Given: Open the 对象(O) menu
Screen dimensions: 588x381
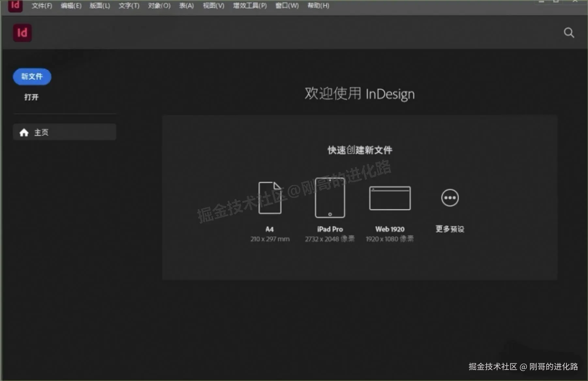Looking at the screenshot, I should [x=159, y=6].
